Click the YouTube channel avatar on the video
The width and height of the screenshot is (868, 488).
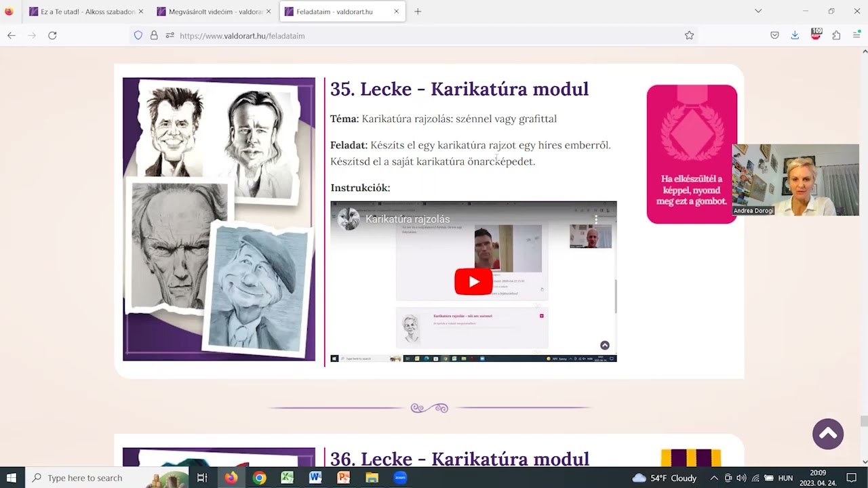349,219
